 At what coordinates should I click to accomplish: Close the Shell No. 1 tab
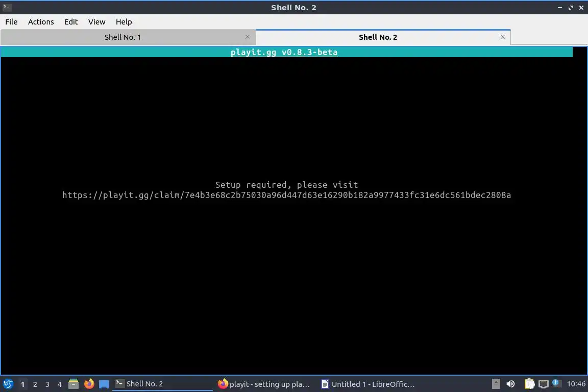pyautogui.click(x=248, y=37)
